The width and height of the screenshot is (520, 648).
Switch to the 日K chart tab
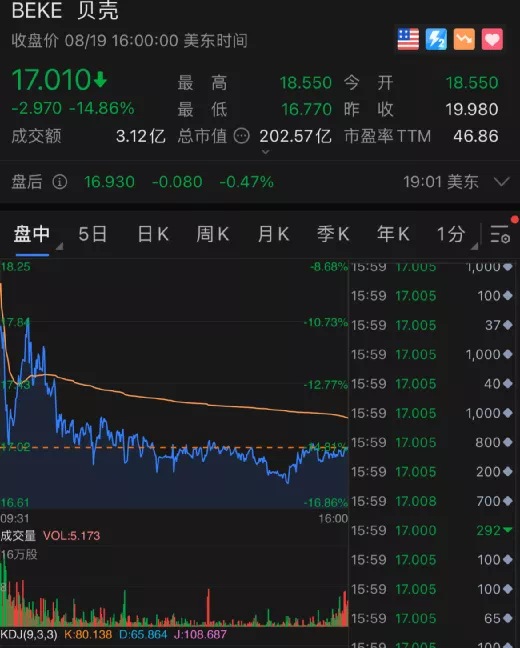153,234
